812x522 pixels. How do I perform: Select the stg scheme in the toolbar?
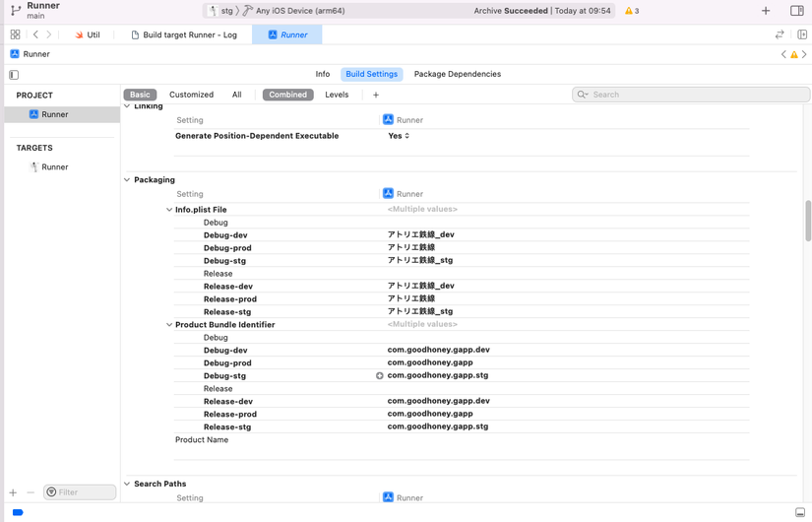[x=221, y=11]
